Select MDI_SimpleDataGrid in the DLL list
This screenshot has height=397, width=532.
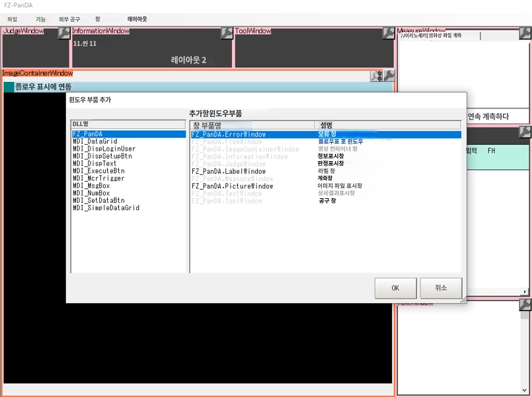106,208
